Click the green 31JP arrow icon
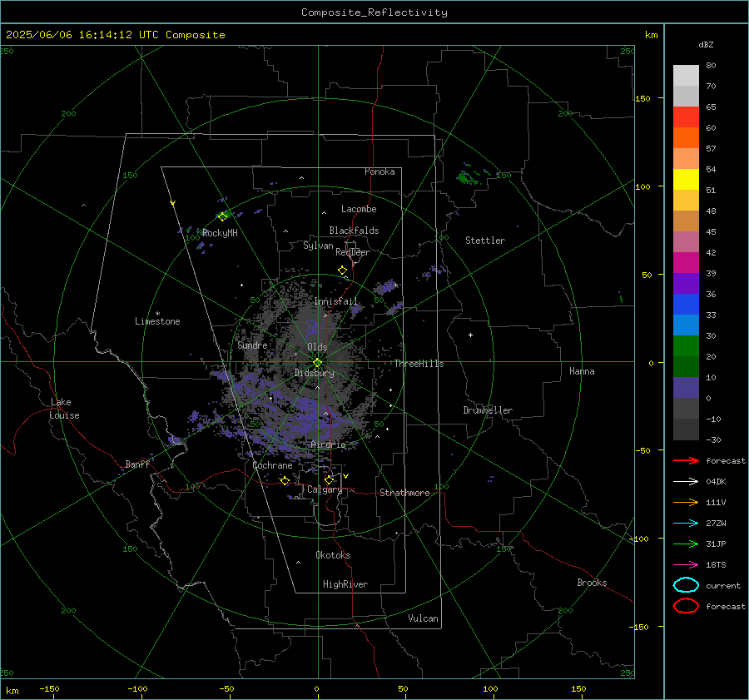The image size is (749, 700). 686,544
